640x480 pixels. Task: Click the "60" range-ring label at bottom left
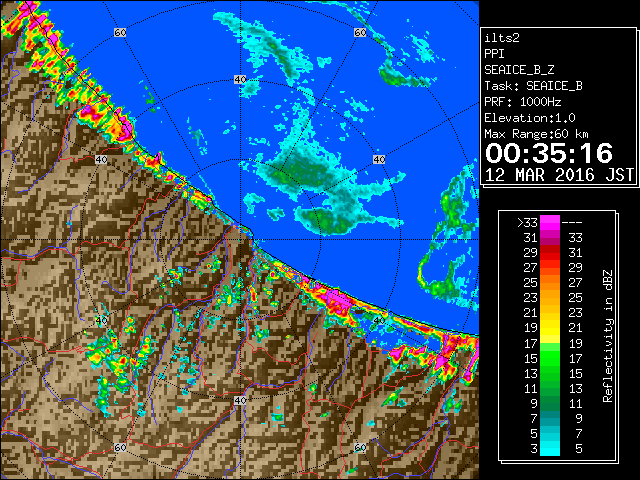pos(120,447)
